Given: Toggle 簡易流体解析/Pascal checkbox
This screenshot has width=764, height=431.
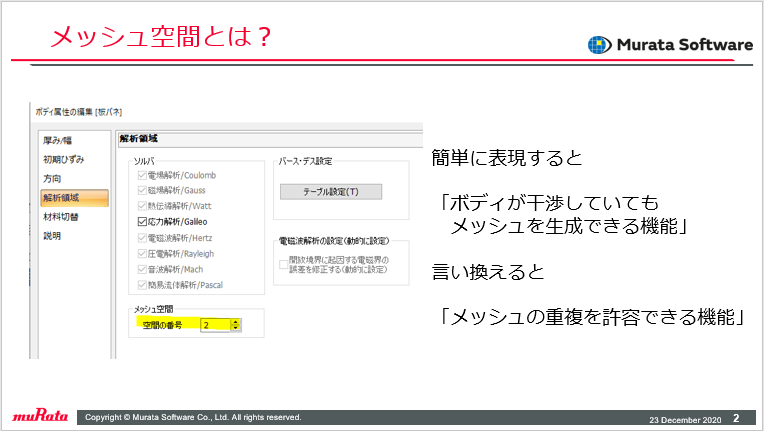Looking at the screenshot, I should point(142,285).
